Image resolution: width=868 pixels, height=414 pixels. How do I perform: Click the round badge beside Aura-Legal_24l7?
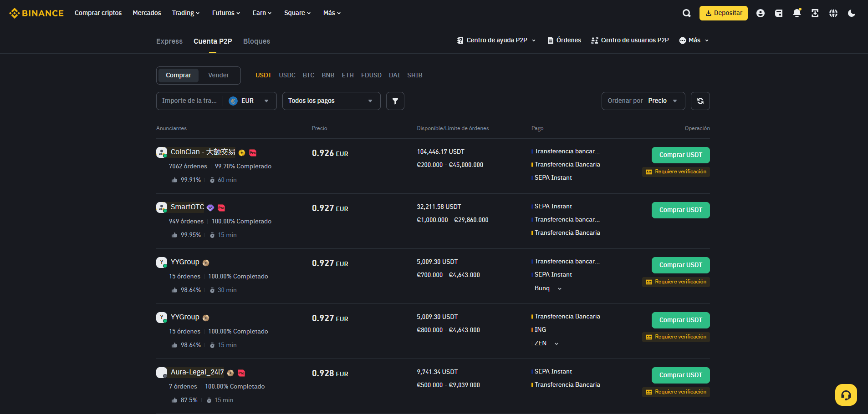pos(230,373)
